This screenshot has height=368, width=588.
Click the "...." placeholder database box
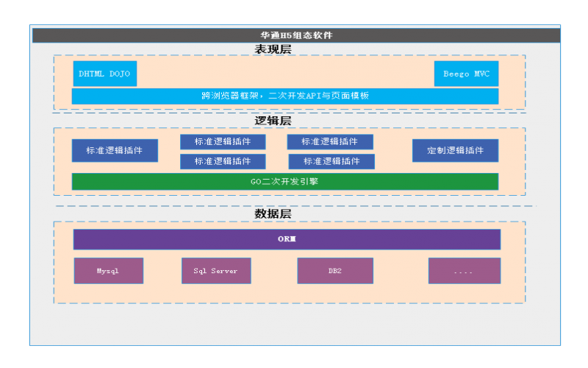click(x=464, y=271)
